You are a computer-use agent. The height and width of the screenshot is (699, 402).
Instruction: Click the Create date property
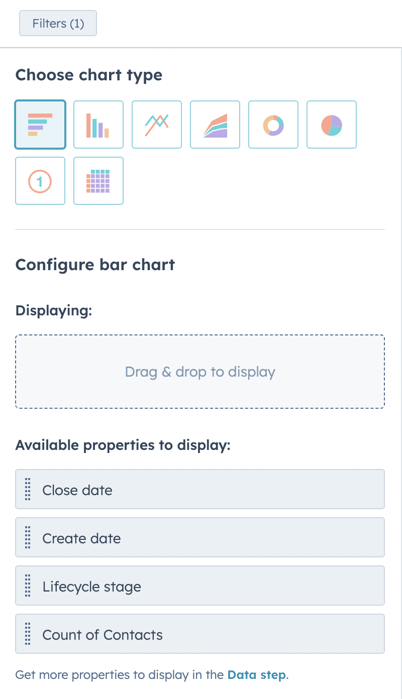click(200, 537)
